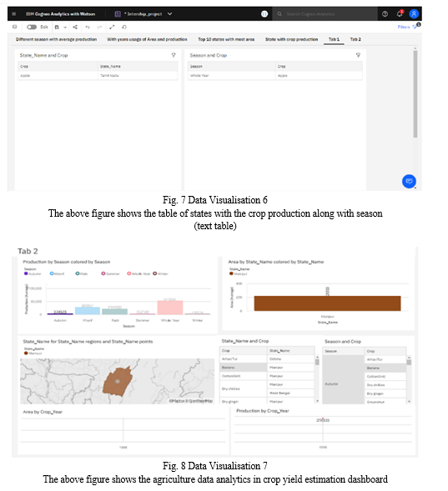
Task: Select the Top 10 states with most area tab
Action: point(226,39)
